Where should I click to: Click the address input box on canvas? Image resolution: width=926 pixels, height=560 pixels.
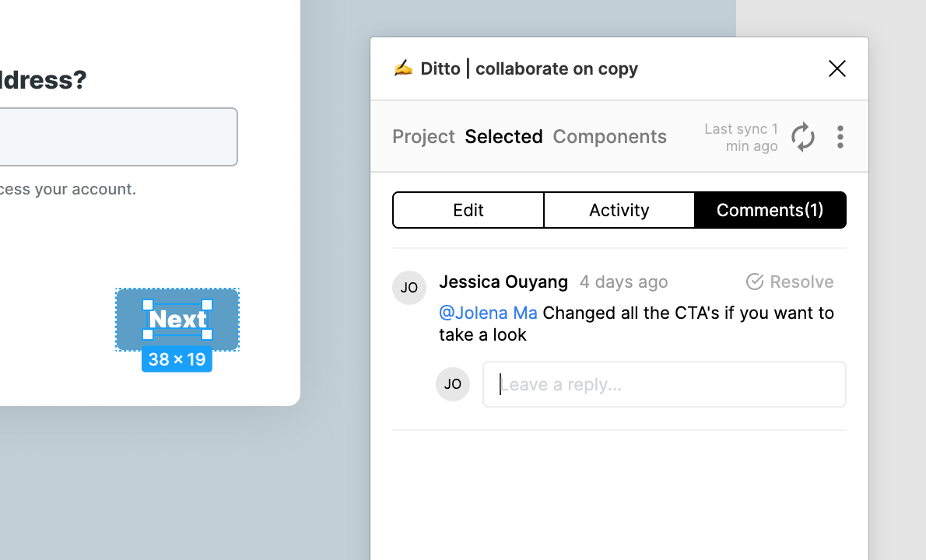point(117,137)
